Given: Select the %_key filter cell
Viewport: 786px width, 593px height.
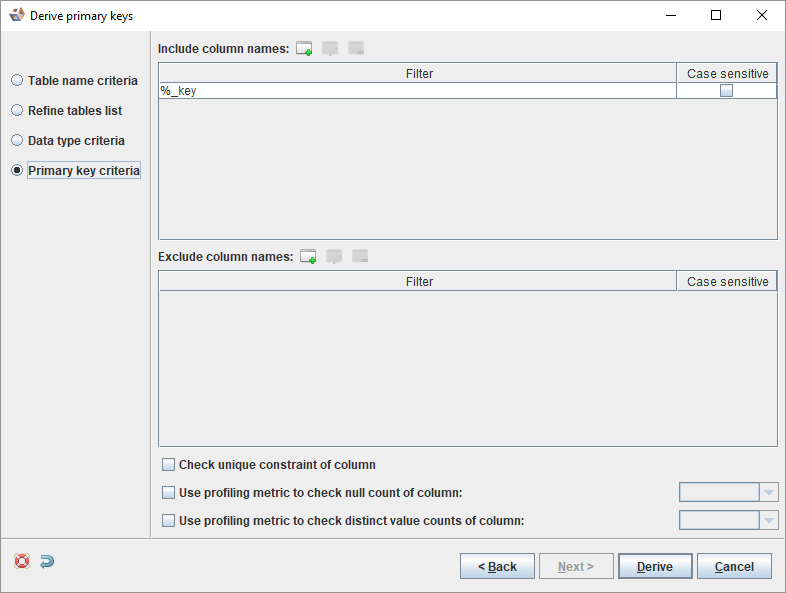Looking at the screenshot, I should (x=417, y=91).
